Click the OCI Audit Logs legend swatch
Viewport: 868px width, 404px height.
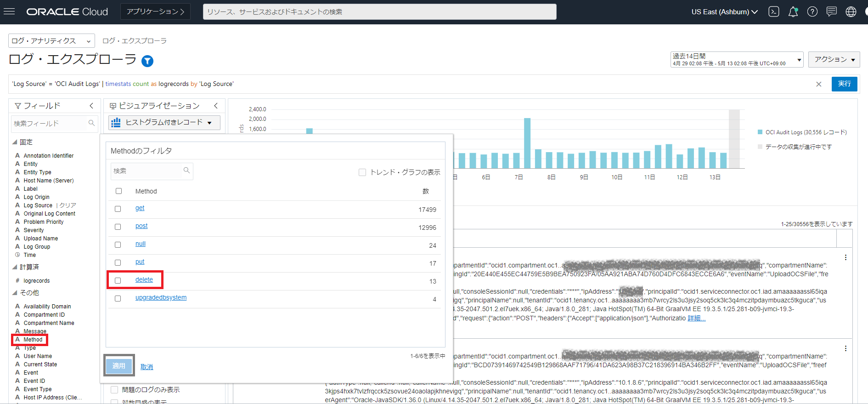[760, 132]
